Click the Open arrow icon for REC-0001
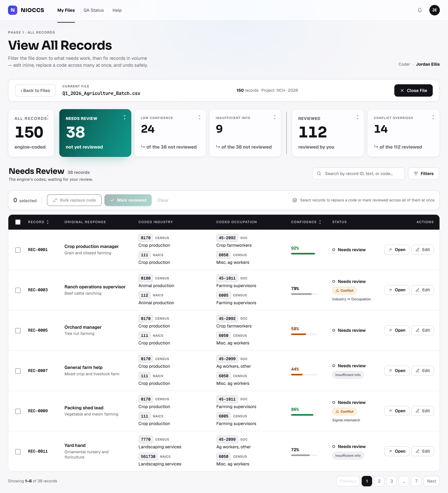The width and height of the screenshot is (448, 493). (x=390, y=250)
